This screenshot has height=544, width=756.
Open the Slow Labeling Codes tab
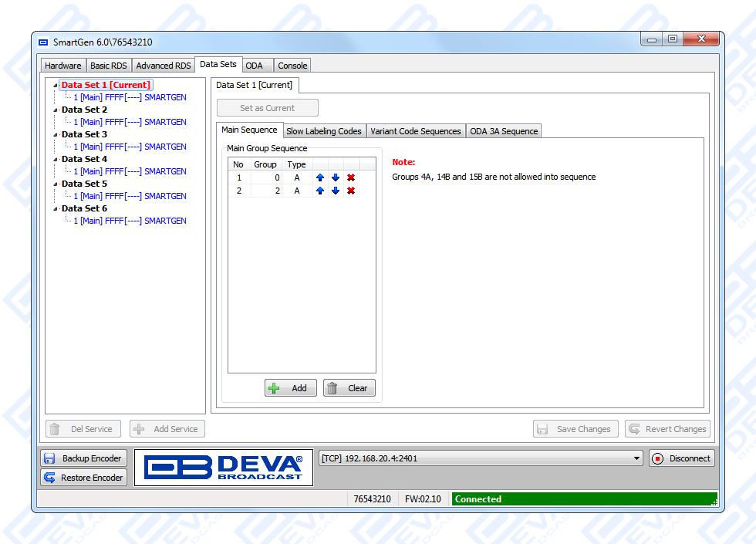324,131
